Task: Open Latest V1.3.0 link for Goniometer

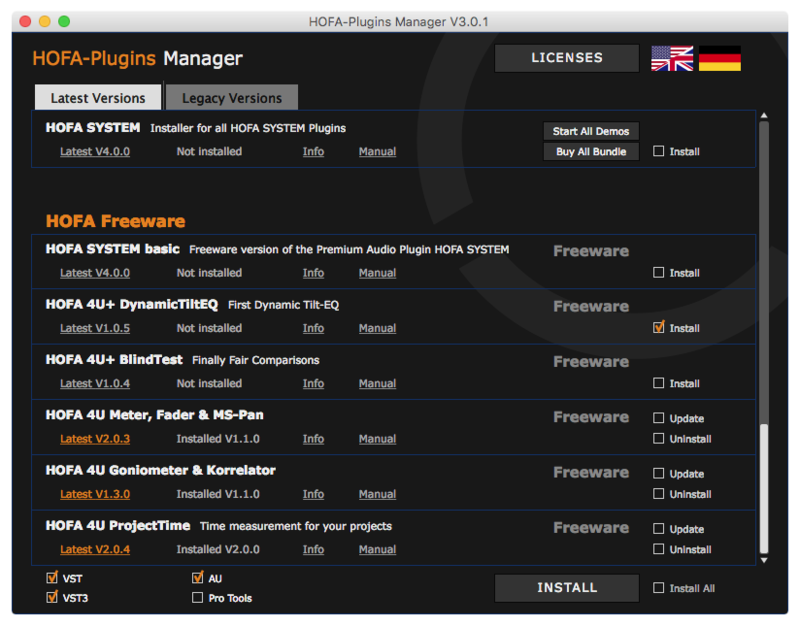Action: click(95, 494)
